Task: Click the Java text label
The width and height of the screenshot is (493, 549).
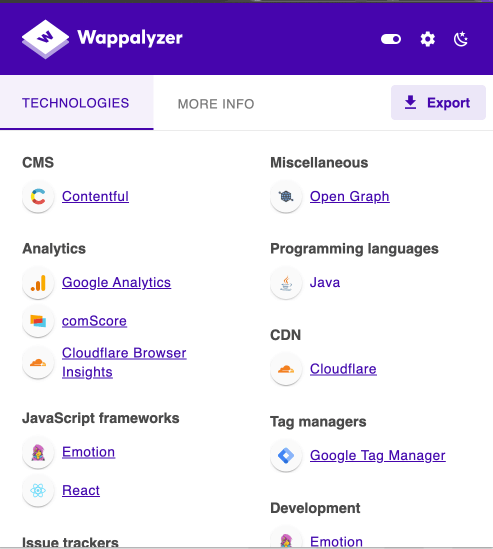Action: pyautogui.click(x=325, y=283)
